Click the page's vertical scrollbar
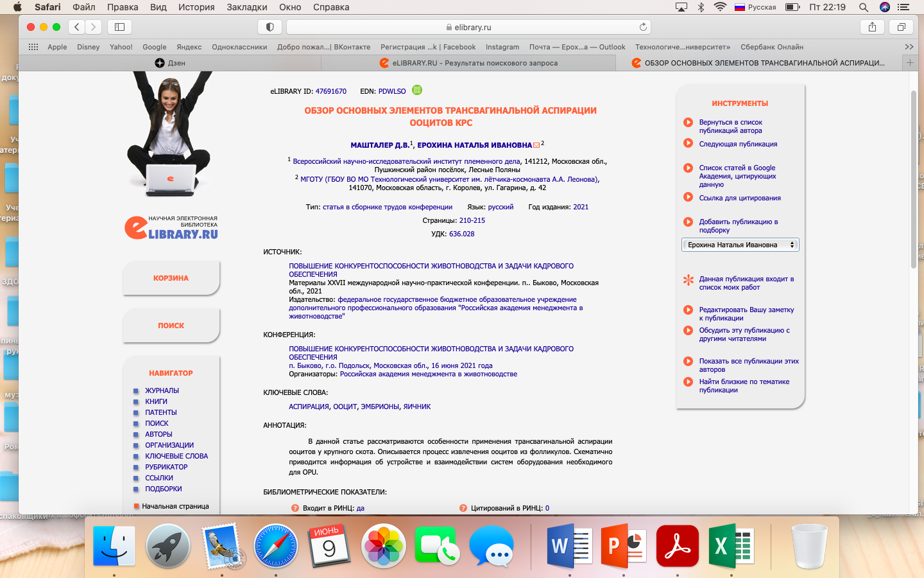 point(914,180)
